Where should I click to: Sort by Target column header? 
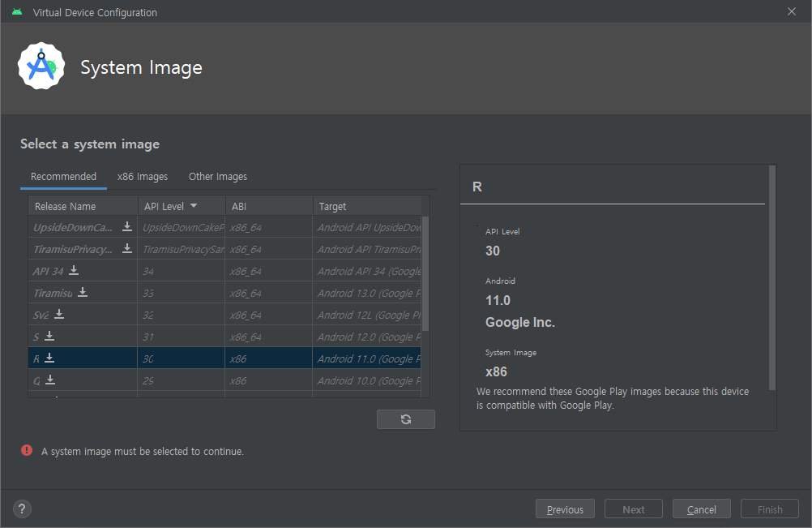[367, 206]
